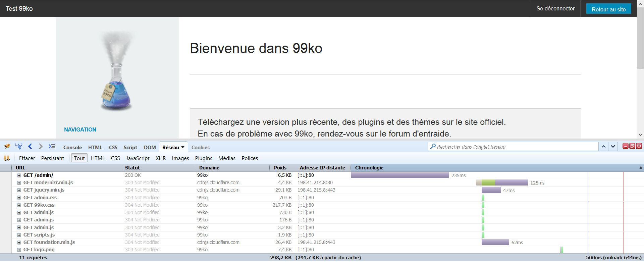Click the 200 OK status cell

133,175
